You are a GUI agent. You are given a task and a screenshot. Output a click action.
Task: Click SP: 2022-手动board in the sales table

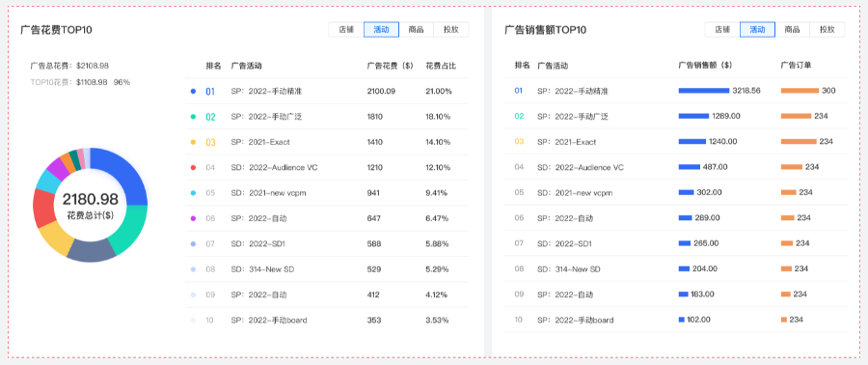click(x=575, y=321)
